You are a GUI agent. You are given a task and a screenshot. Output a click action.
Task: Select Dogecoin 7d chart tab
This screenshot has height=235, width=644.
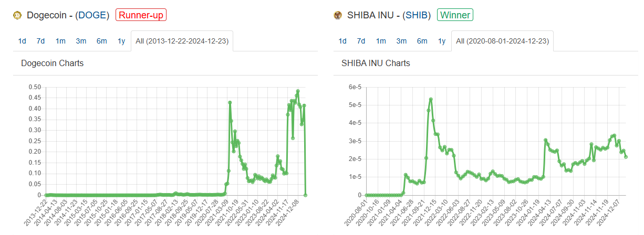coord(40,41)
